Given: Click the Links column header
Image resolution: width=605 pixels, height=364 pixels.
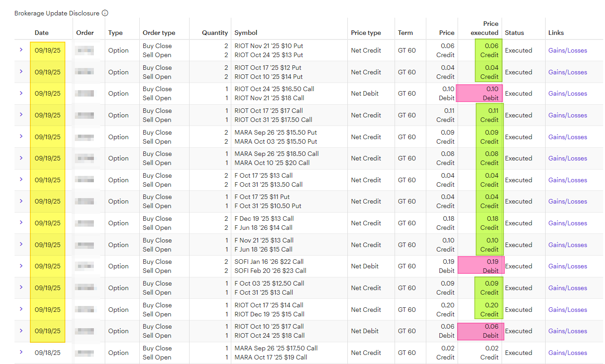Looking at the screenshot, I should point(556,33).
